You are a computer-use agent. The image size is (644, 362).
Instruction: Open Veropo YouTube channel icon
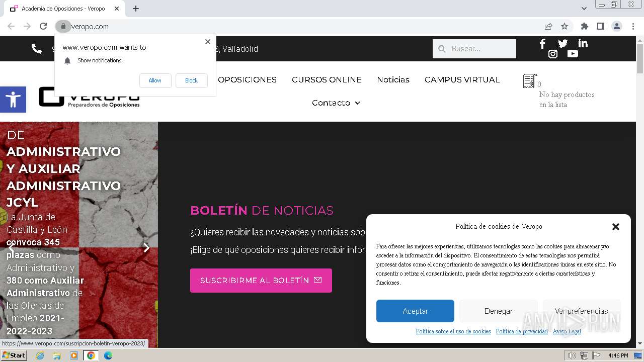click(573, 54)
